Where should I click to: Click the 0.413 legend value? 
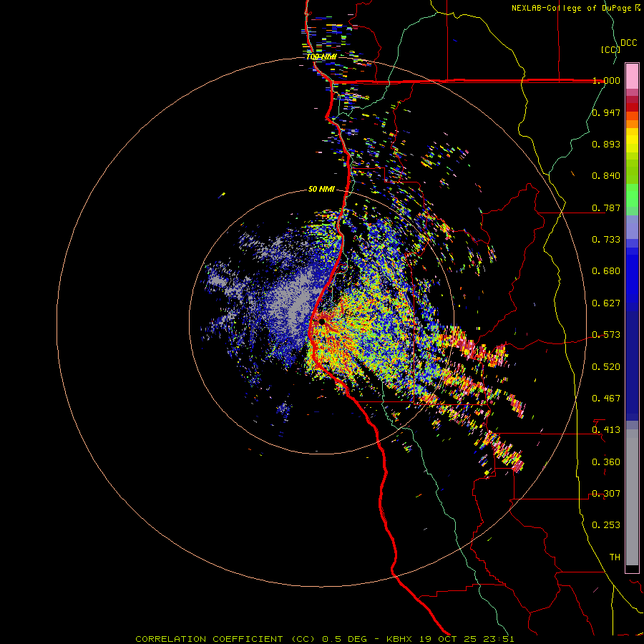pyautogui.click(x=606, y=430)
